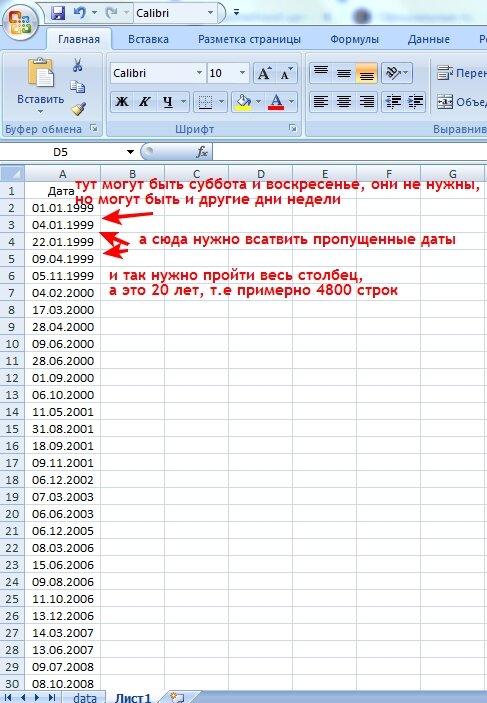
Task: Align cell text to the left
Action: (321, 102)
